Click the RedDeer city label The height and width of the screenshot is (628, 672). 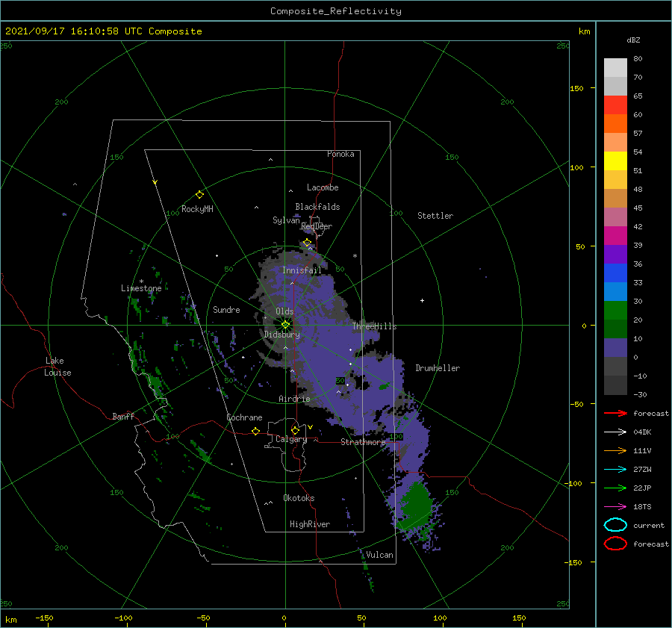(317, 226)
